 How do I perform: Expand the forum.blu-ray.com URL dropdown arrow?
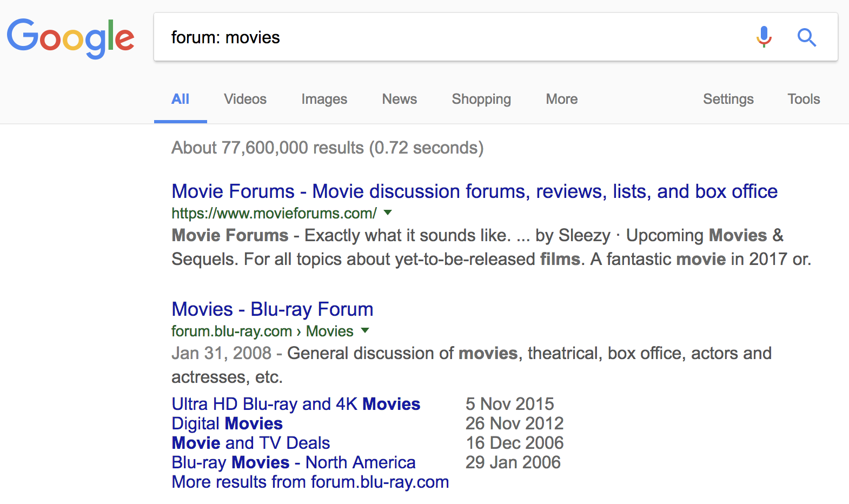point(365,330)
